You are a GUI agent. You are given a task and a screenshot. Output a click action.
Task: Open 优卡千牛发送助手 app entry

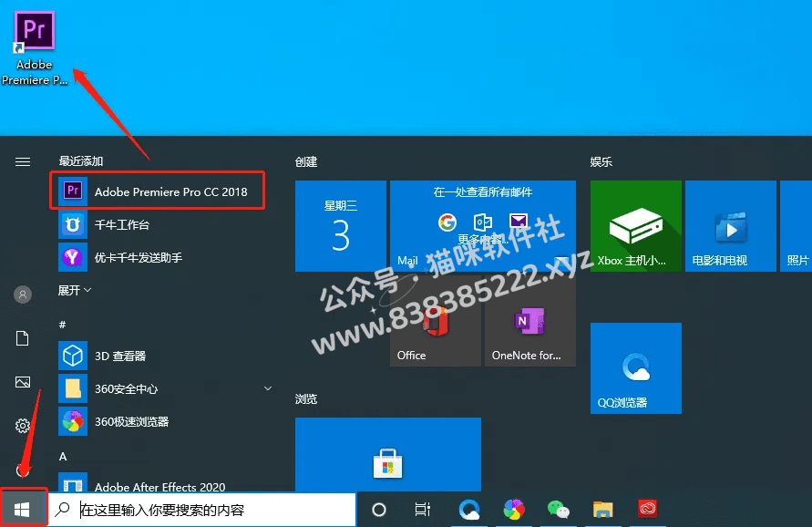pos(160,257)
